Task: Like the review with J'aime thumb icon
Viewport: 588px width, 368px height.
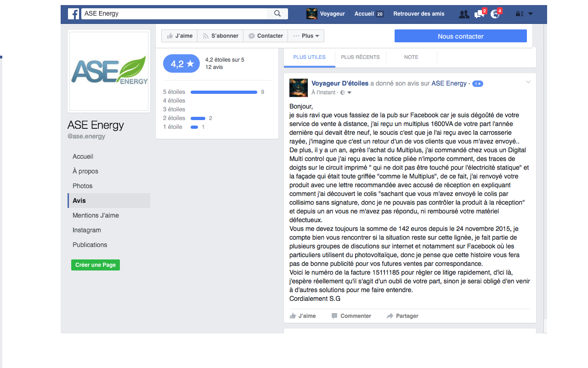Action: (303, 316)
